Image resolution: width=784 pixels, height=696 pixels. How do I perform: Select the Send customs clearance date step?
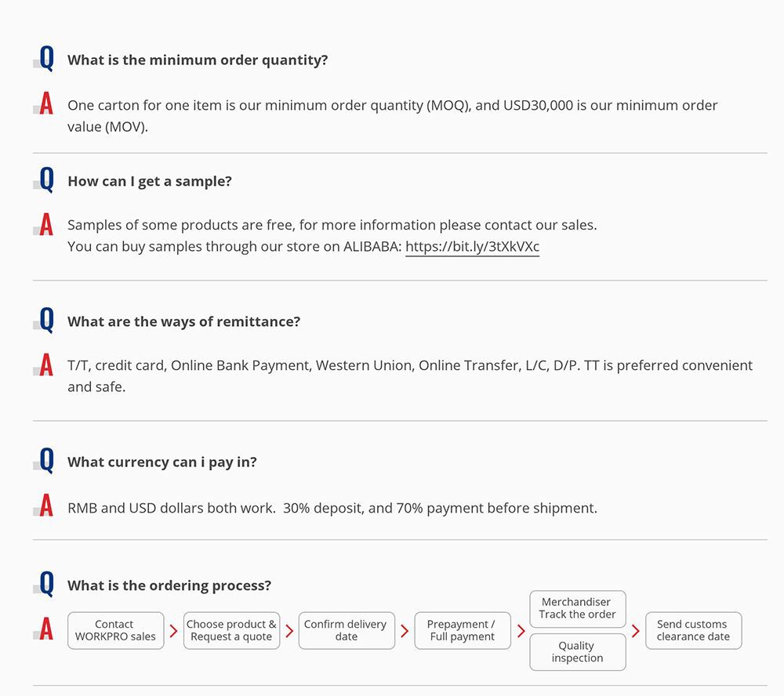[693, 630]
